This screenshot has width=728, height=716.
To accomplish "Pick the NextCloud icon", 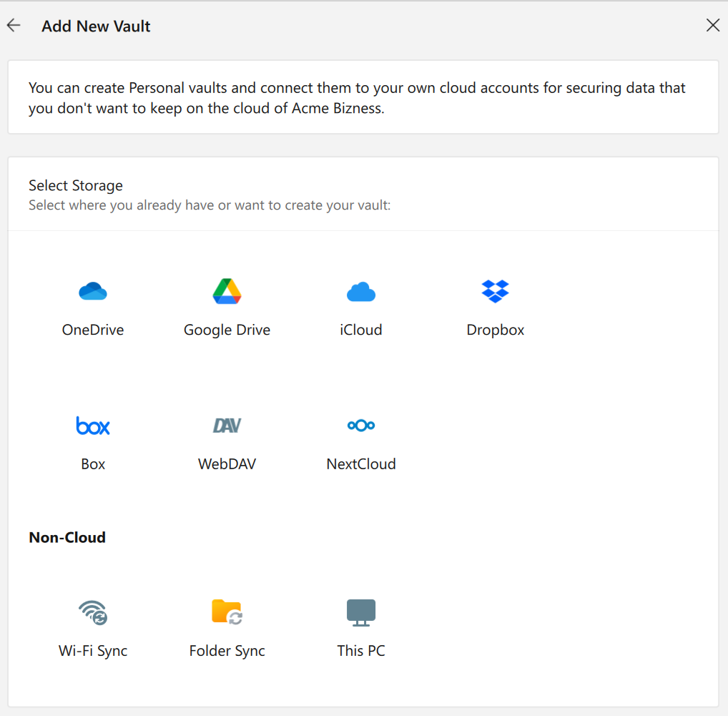I will (x=360, y=426).
